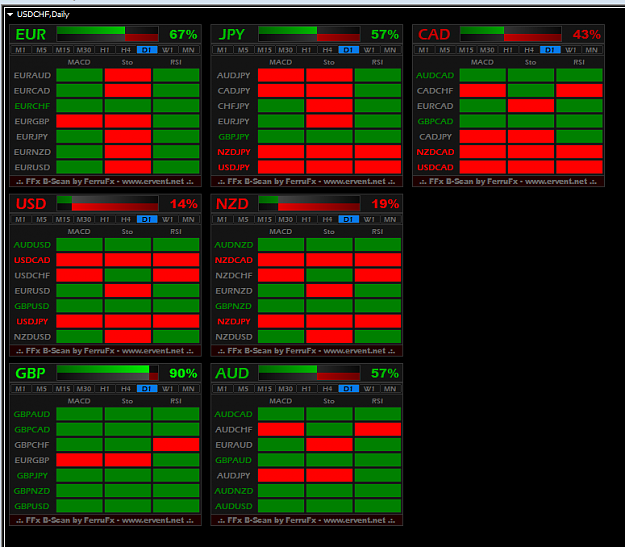Select W1 timeframe in NZD panel
This screenshot has width=625, height=547.
click(x=369, y=219)
